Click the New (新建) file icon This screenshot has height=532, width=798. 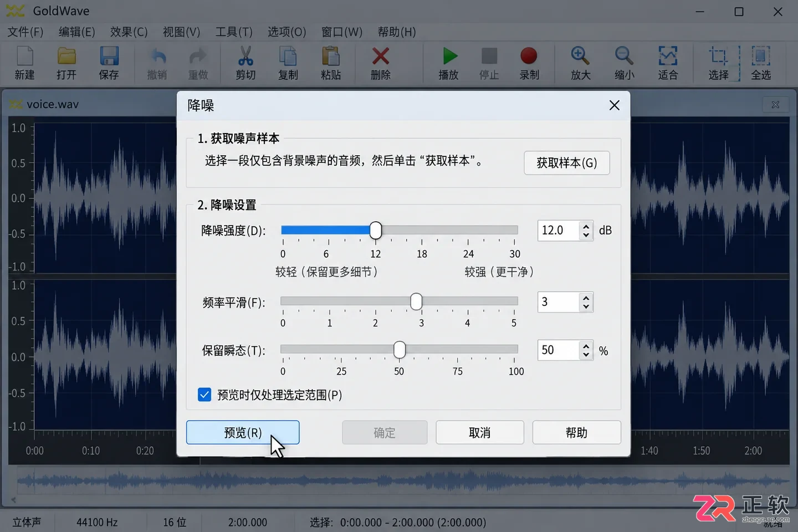tap(25, 56)
